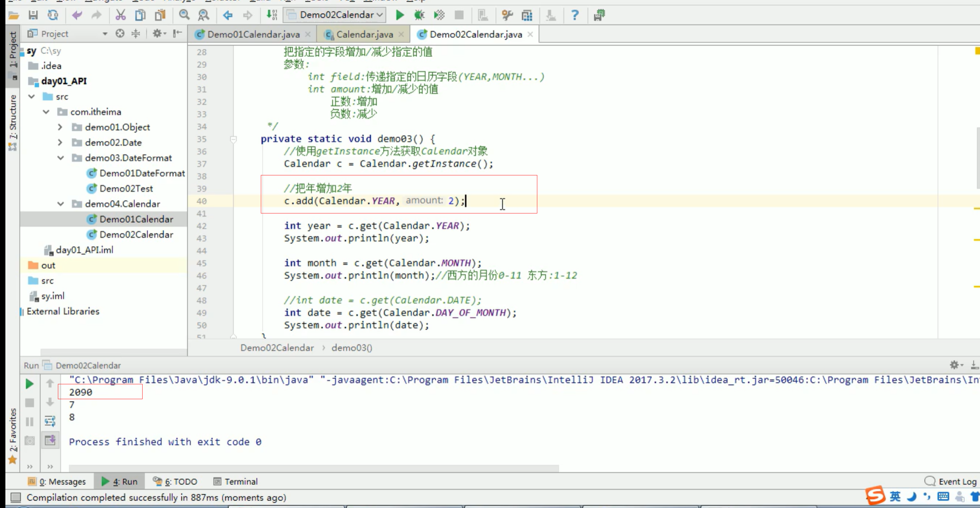Expand the demo01.Object package
Image resolution: width=980 pixels, height=508 pixels.
tap(60, 127)
